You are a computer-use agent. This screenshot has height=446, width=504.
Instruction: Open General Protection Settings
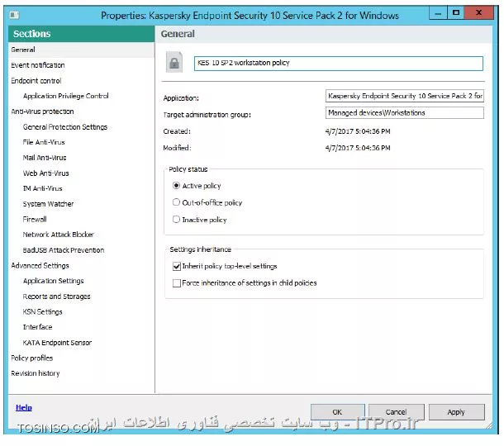(65, 127)
